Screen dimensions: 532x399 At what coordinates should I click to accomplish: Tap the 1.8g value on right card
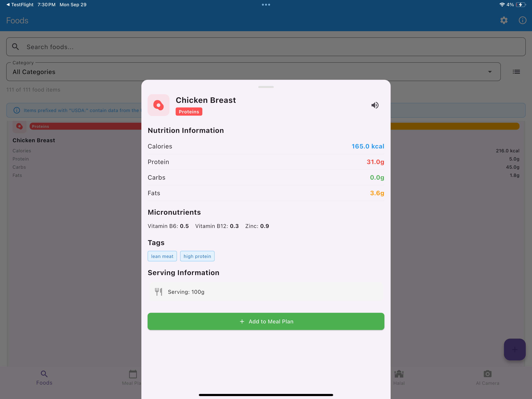[514, 175]
